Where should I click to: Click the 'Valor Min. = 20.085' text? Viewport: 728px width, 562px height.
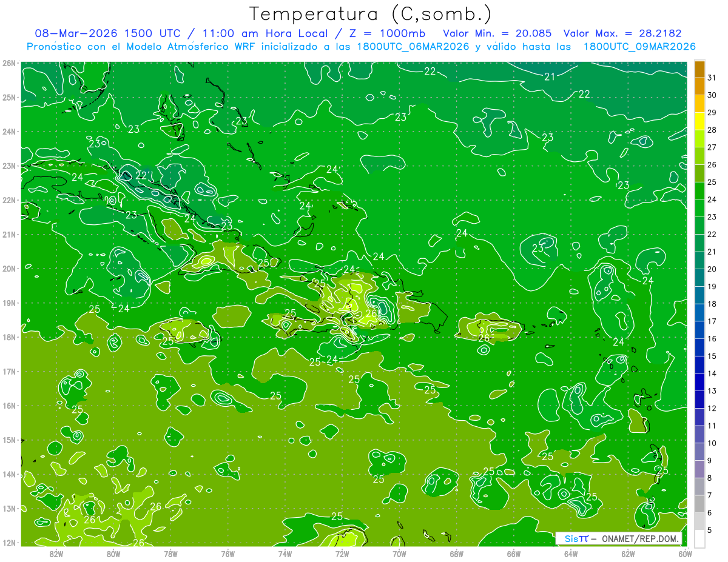pos(497,33)
